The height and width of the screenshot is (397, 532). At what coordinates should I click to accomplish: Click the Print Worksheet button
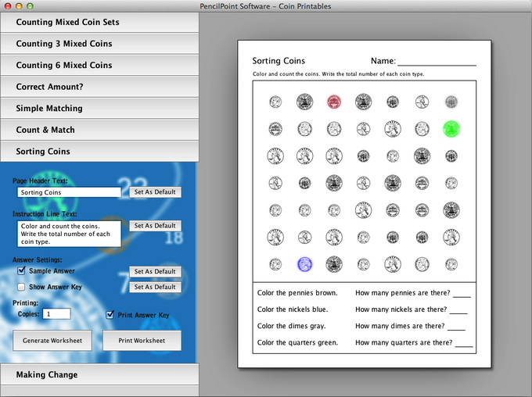point(142,341)
